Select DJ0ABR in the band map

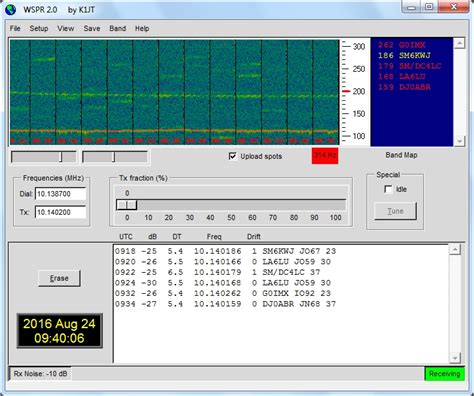(x=404, y=87)
